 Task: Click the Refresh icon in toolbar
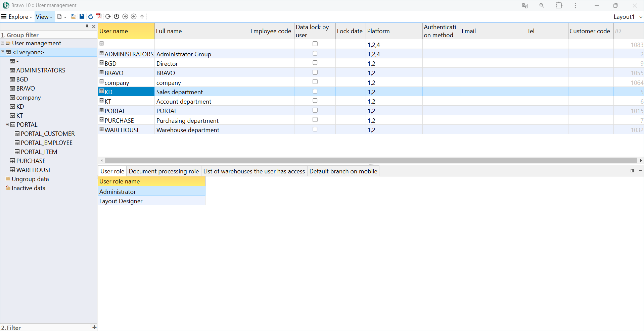(x=90, y=16)
